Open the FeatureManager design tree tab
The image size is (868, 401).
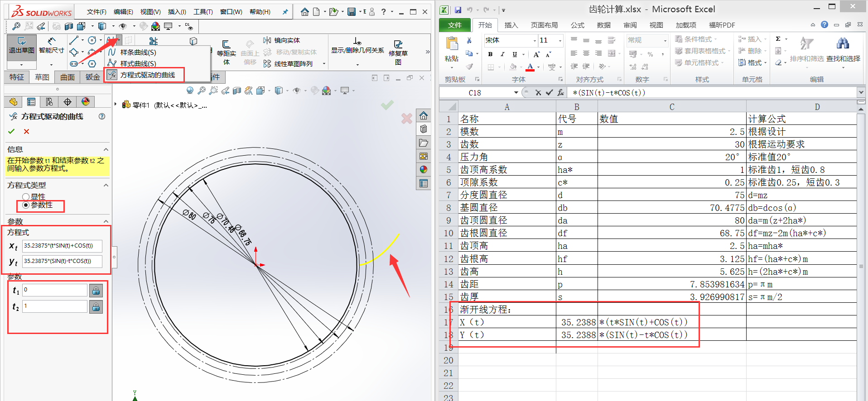[x=14, y=102]
